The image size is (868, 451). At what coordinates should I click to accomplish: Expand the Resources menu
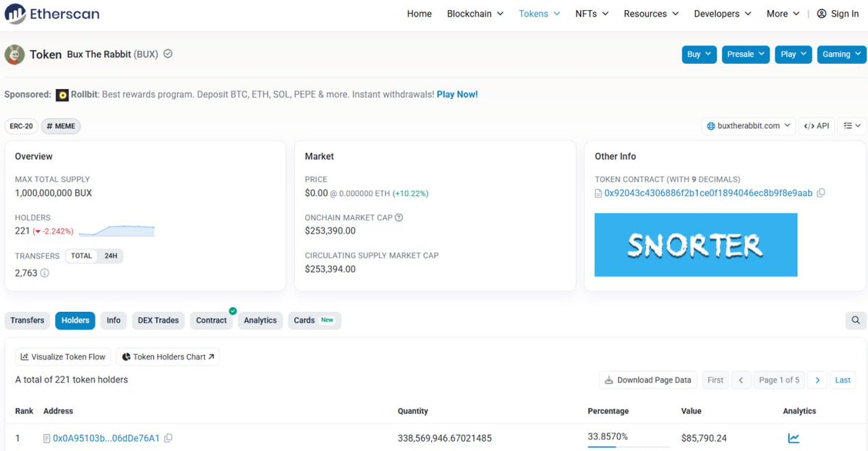[x=651, y=14]
